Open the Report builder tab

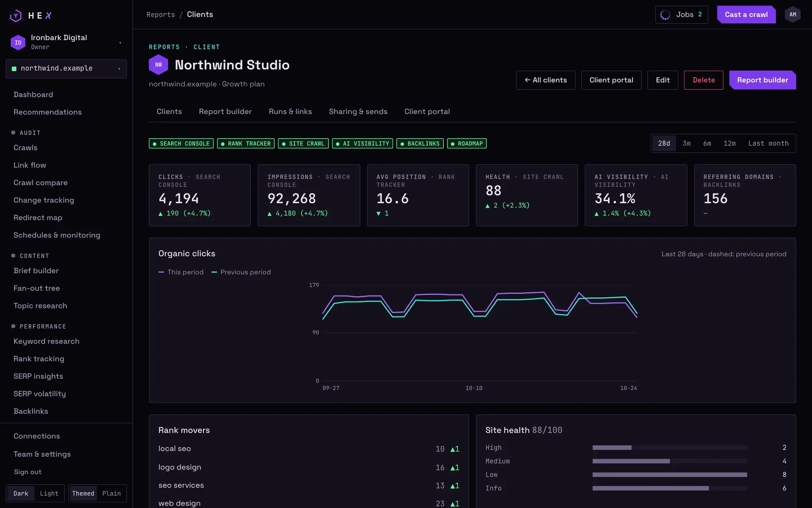coord(225,112)
